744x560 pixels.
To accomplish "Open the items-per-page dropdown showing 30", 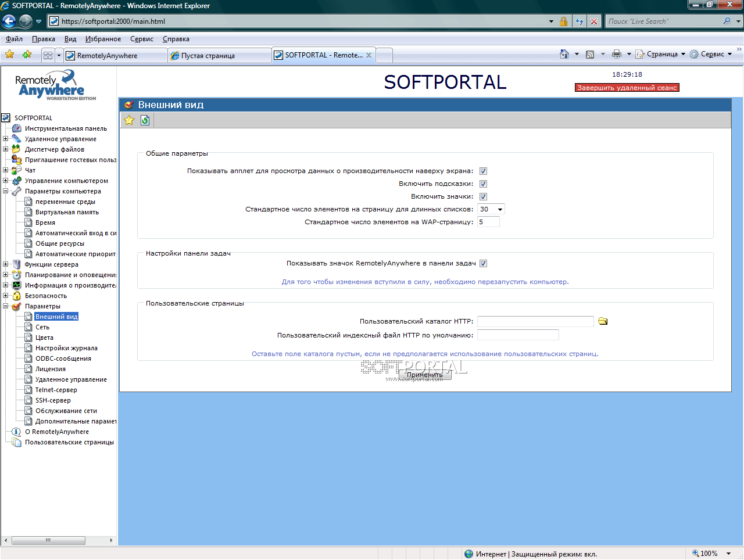I will [x=491, y=209].
